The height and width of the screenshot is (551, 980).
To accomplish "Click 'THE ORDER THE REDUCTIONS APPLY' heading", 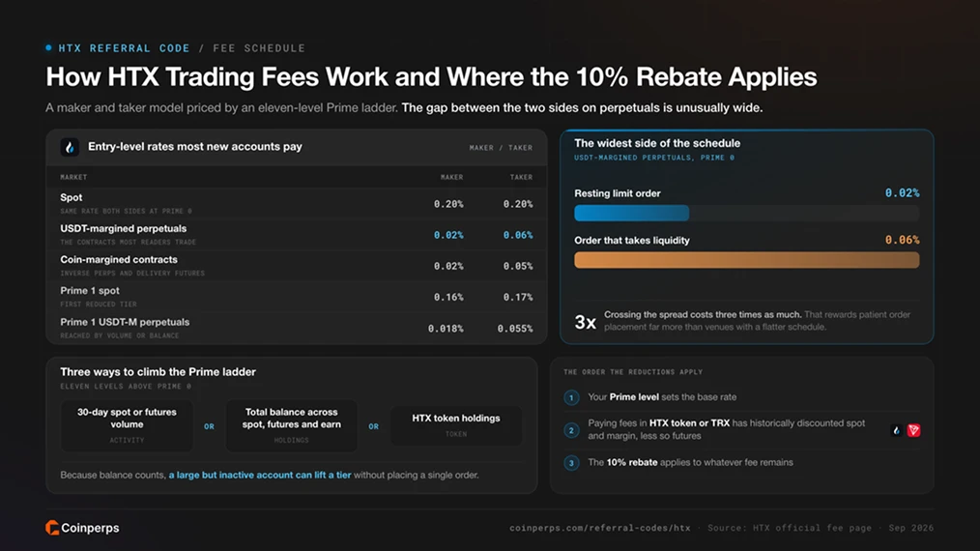I will (x=633, y=372).
